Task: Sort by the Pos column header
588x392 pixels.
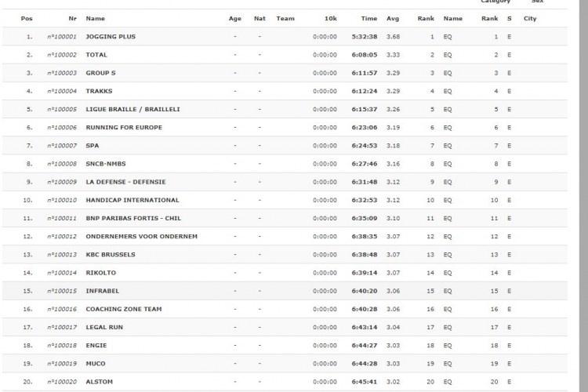Action: [27, 18]
